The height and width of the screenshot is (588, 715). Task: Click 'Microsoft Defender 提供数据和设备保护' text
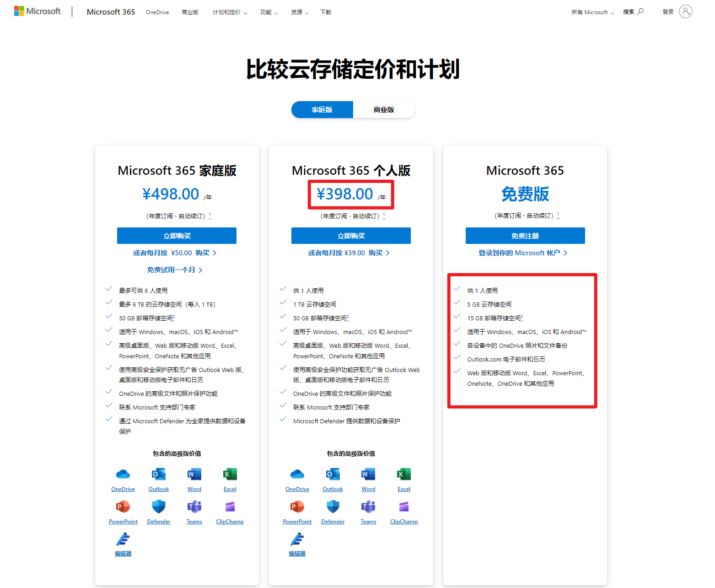click(x=347, y=421)
